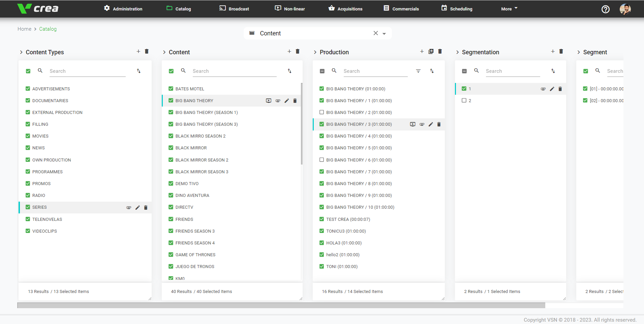Viewport: 644px width, 324px height.
Task: Collapse the Production panel chevron
Action: (x=315, y=52)
